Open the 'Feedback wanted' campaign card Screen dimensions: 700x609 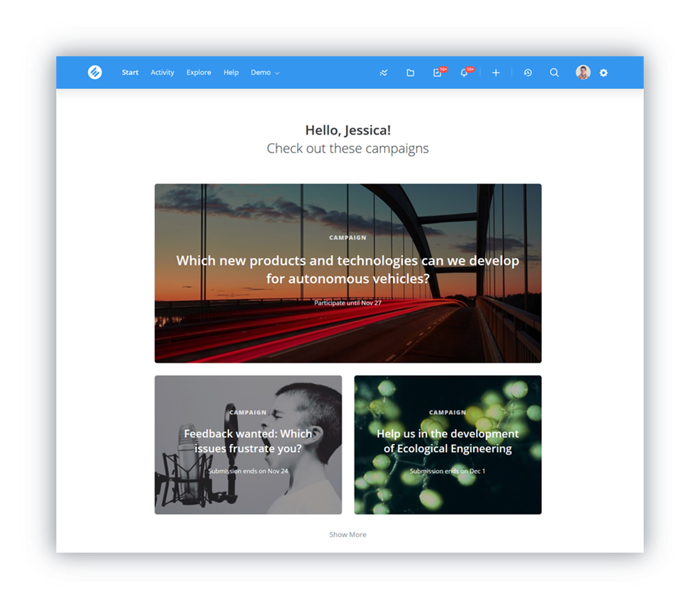248,445
